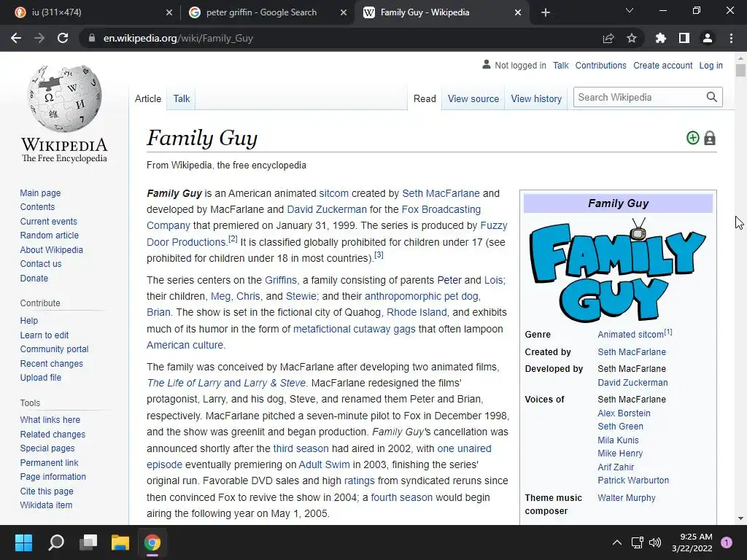Show hidden system tray icons
The height and width of the screenshot is (560, 747).
(x=617, y=542)
